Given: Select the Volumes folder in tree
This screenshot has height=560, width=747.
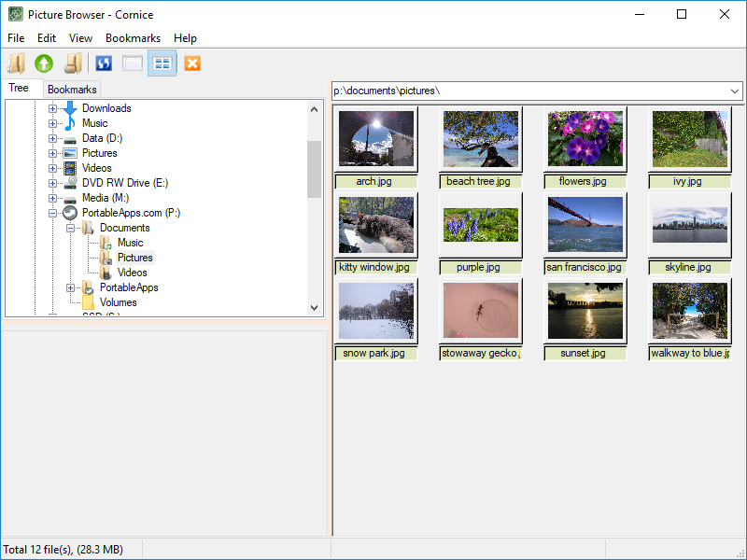Looking at the screenshot, I should (118, 302).
